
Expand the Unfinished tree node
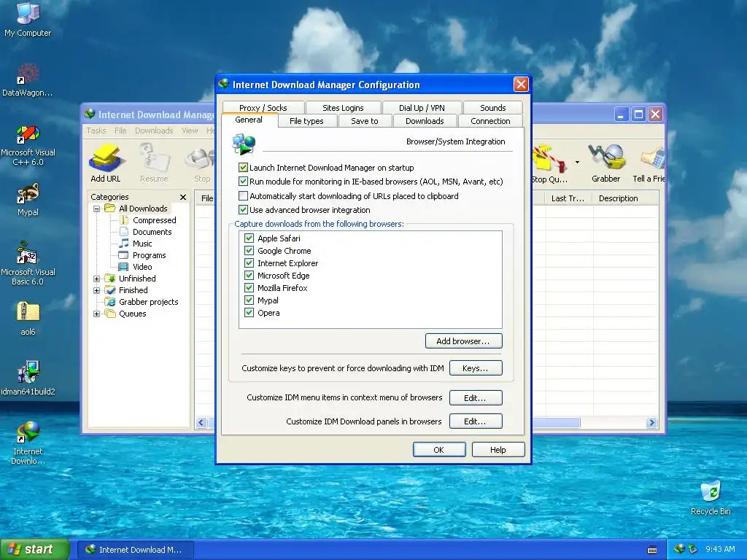click(x=97, y=279)
